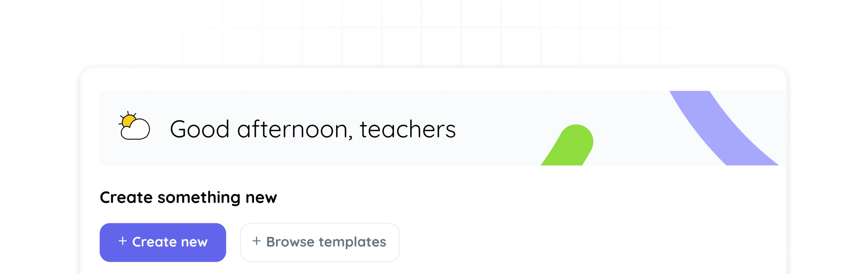
Task: Click the sun peeking behind the cloud
Action: [129, 120]
